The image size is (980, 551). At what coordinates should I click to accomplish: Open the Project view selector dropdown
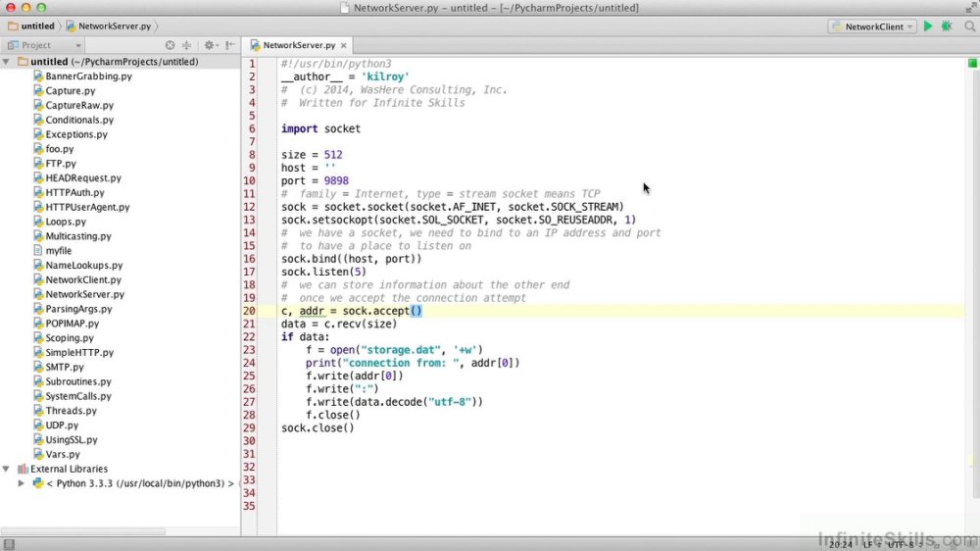[44, 45]
